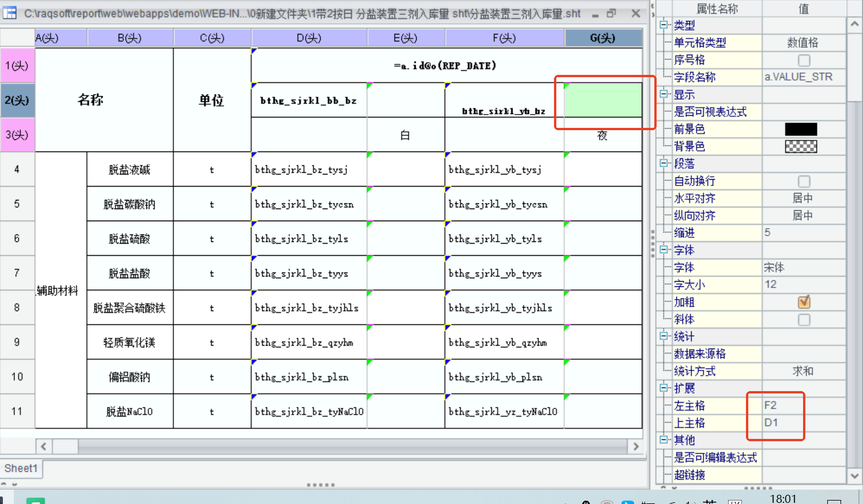Click the right arrow of horizontal scrollbar
Screen dimensions: 863x504
pos(636,446)
